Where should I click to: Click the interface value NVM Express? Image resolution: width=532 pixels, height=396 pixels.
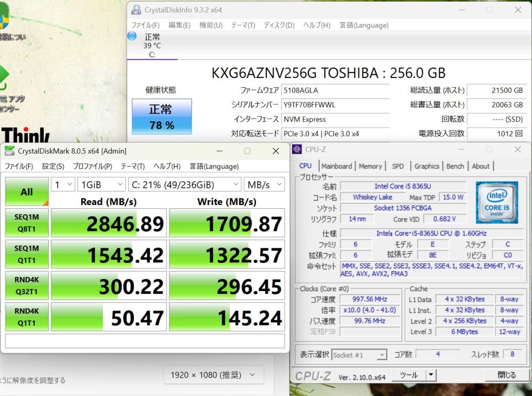335,119
